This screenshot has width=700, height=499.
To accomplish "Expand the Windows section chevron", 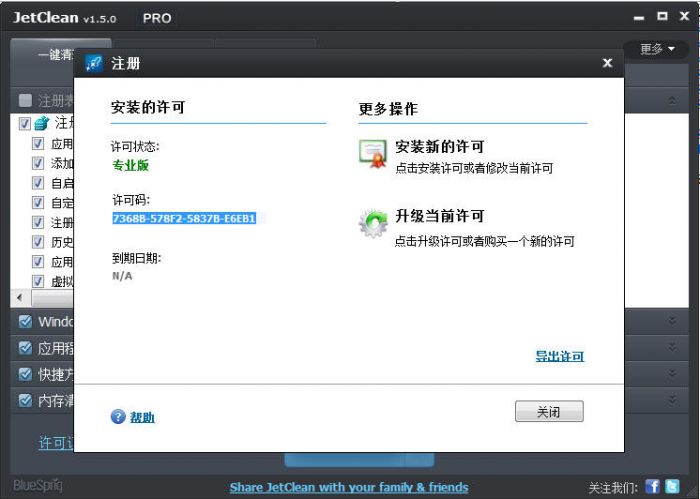I will click(672, 321).
